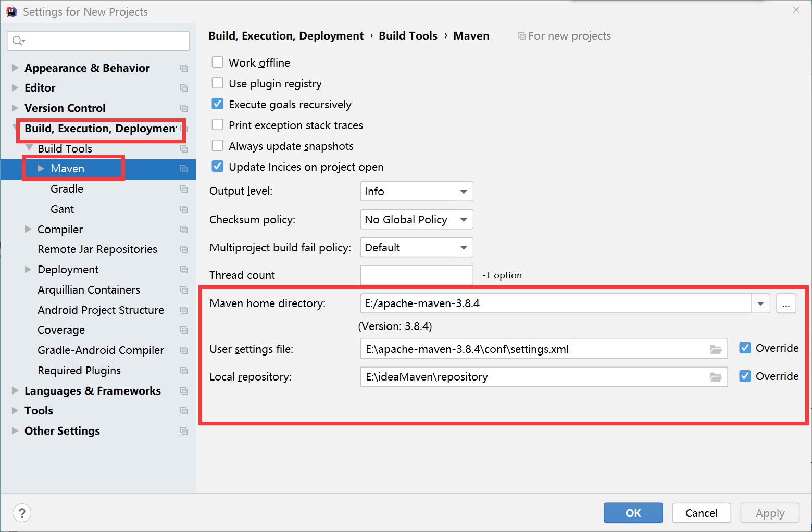Click the project-level icon beside Languages & Frameworks
This screenshot has height=532, width=812.
pos(184,391)
